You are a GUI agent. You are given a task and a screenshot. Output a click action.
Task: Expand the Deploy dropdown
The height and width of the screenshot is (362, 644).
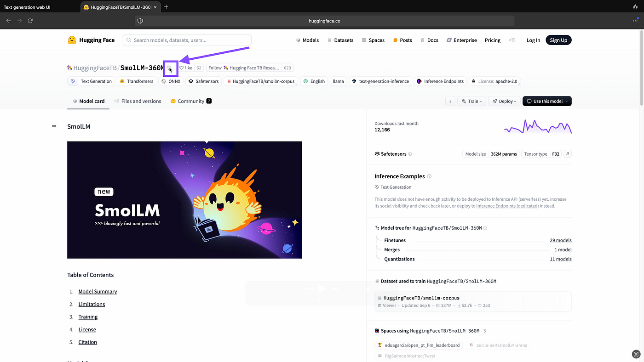tap(504, 101)
